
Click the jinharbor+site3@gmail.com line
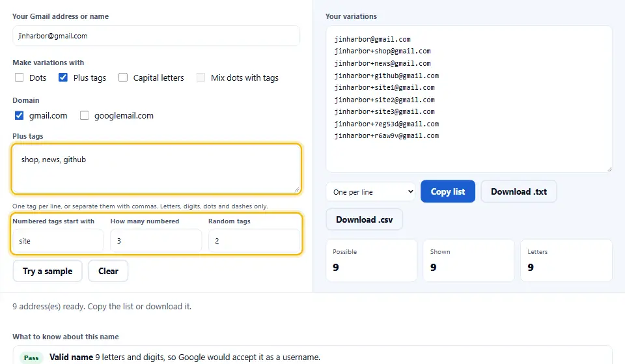tap(384, 111)
